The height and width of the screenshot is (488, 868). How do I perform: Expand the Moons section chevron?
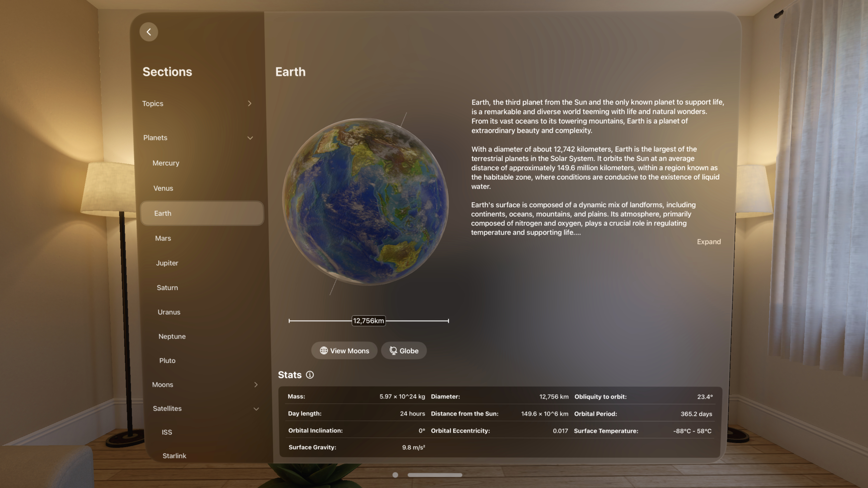(256, 385)
